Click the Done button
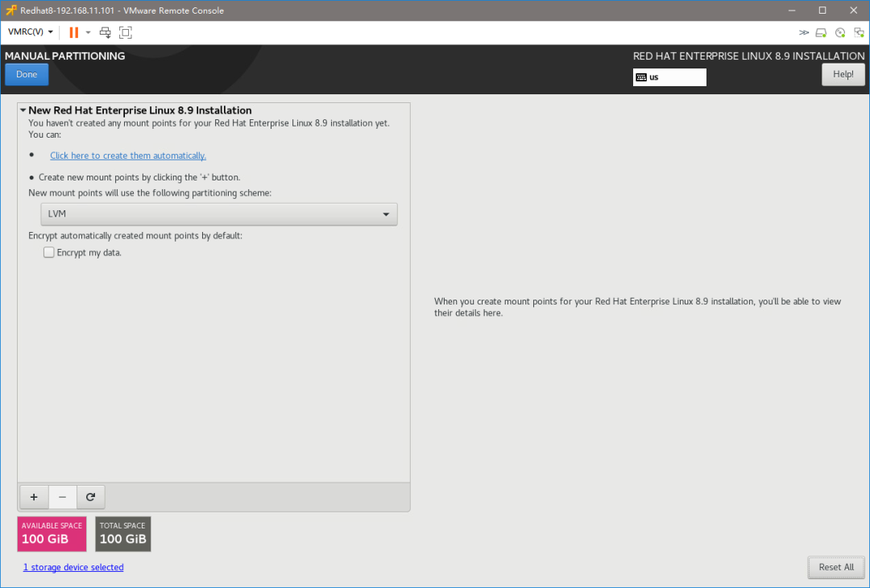The image size is (870, 588). pos(27,74)
